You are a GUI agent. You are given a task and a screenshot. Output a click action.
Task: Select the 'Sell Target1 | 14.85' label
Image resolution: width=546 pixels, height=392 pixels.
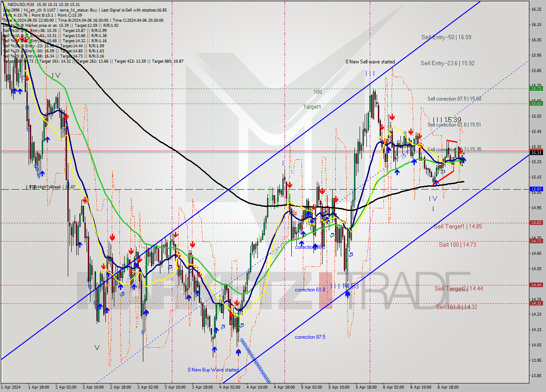458,226
